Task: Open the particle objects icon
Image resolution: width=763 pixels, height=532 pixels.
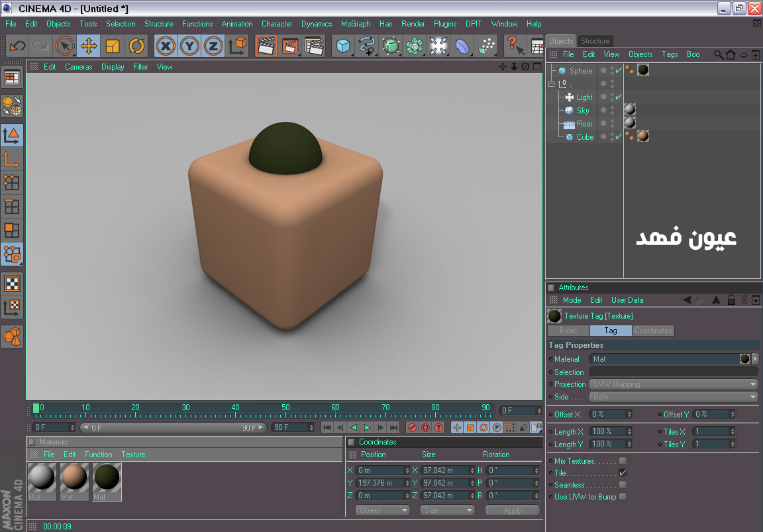Action: 486,46
